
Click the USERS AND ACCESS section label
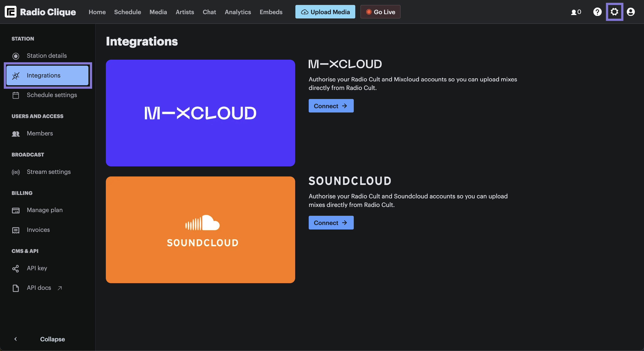pos(37,116)
